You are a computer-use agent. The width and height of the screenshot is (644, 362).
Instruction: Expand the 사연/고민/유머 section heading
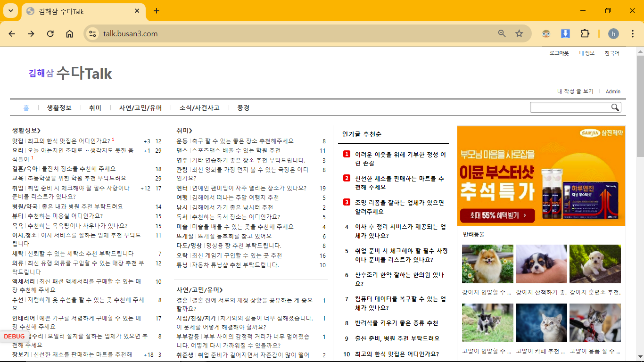199,290
